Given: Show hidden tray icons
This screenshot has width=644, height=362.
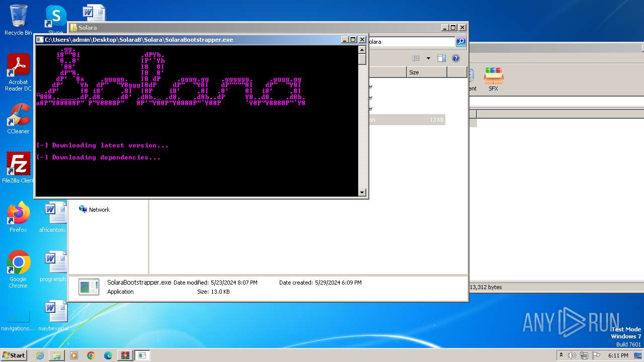Looking at the screenshot, I should tap(561, 355).
